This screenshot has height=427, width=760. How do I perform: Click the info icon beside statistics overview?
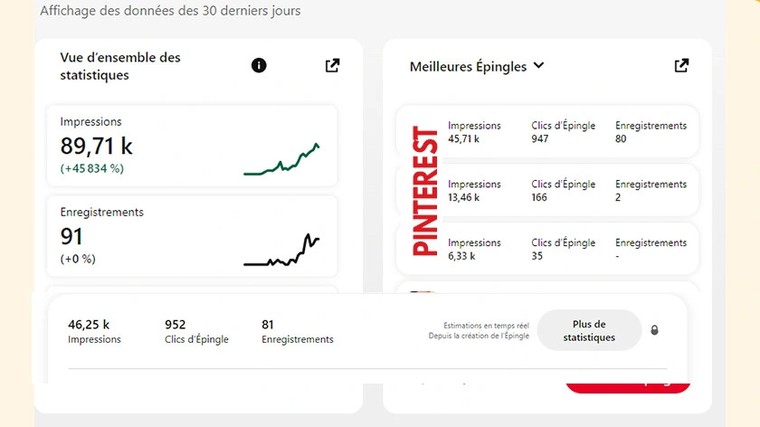(x=259, y=65)
